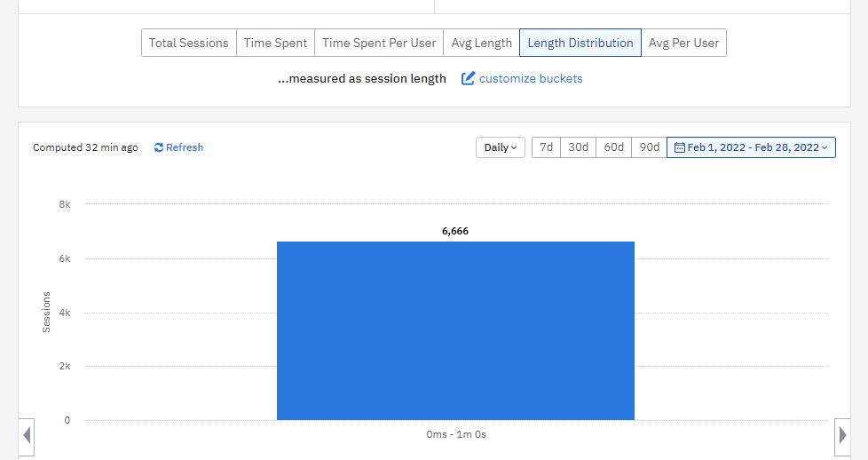868x460 pixels.
Task: Click the calendar icon in date range
Action: (679, 147)
